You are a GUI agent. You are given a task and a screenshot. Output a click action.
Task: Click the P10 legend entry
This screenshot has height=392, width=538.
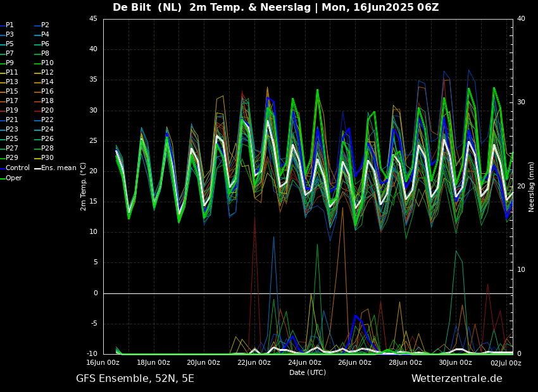pos(47,63)
